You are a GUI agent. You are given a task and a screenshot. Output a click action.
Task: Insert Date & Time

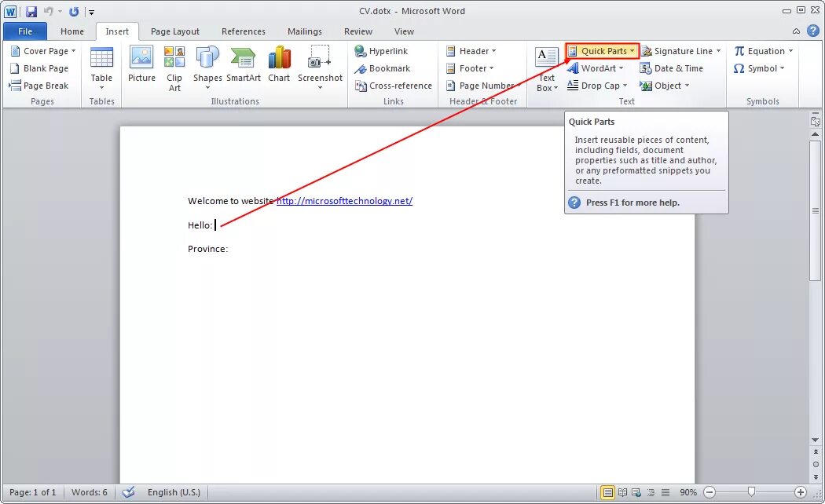671,68
